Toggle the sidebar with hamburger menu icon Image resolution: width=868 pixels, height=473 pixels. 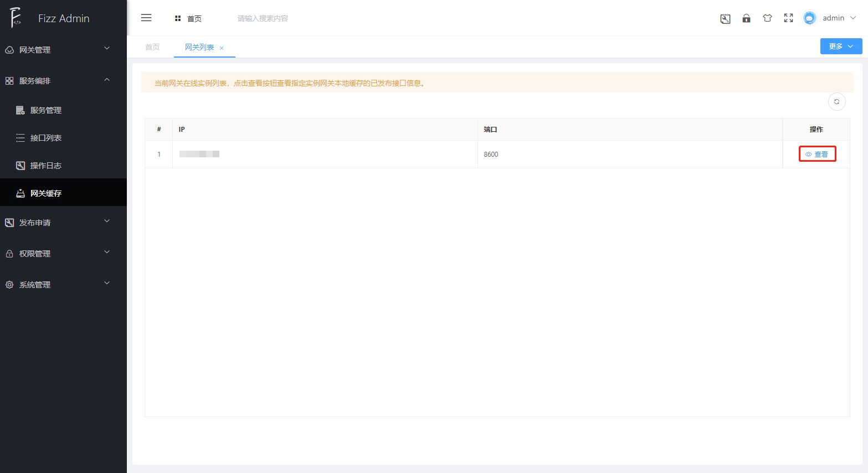(x=146, y=18)
